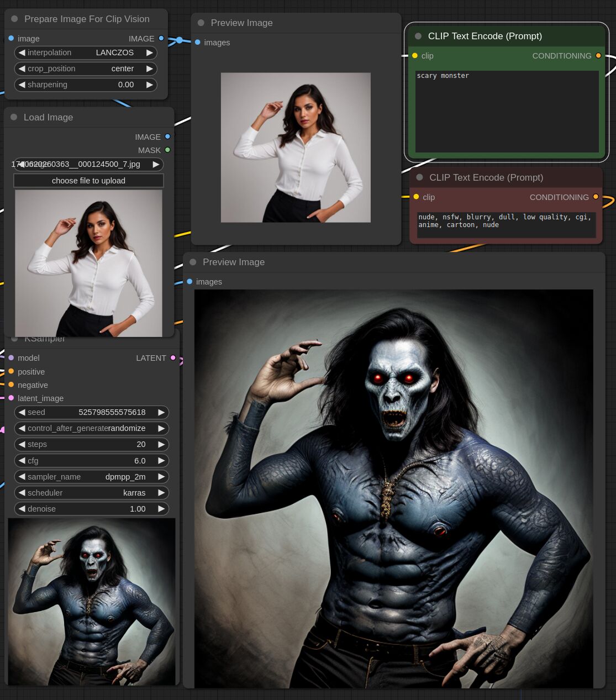Click into the scary monster prompt text box
Image resolution: width=616 pixels, height=700 pixels.
click(x=507, y=111)
